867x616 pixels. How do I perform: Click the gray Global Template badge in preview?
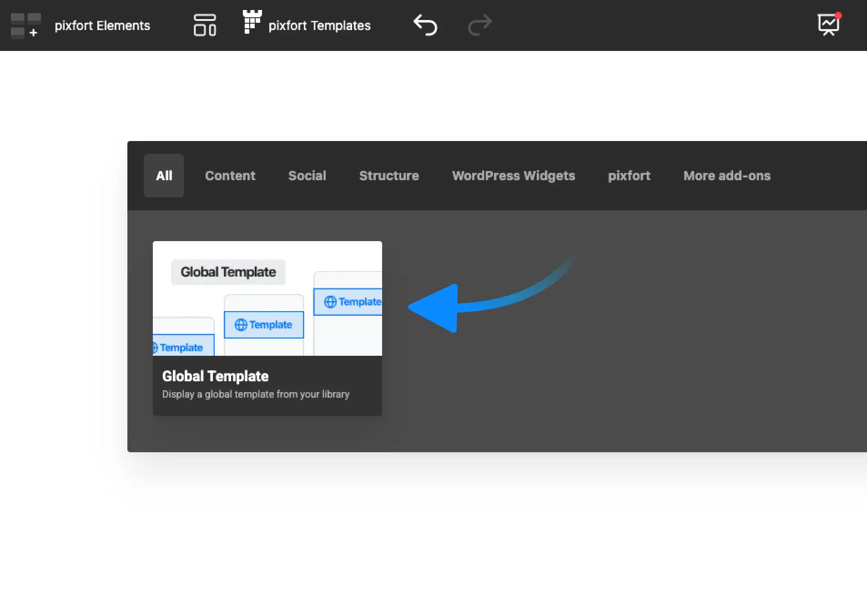tap(228, 272)
